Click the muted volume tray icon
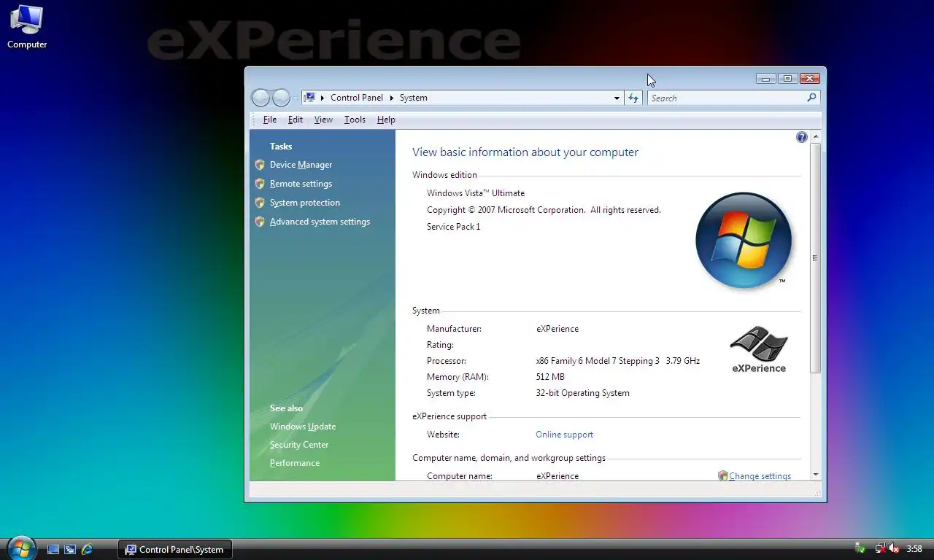Viewport: 934px width, 560px height. pyautogui.click(x=894, y=549)
